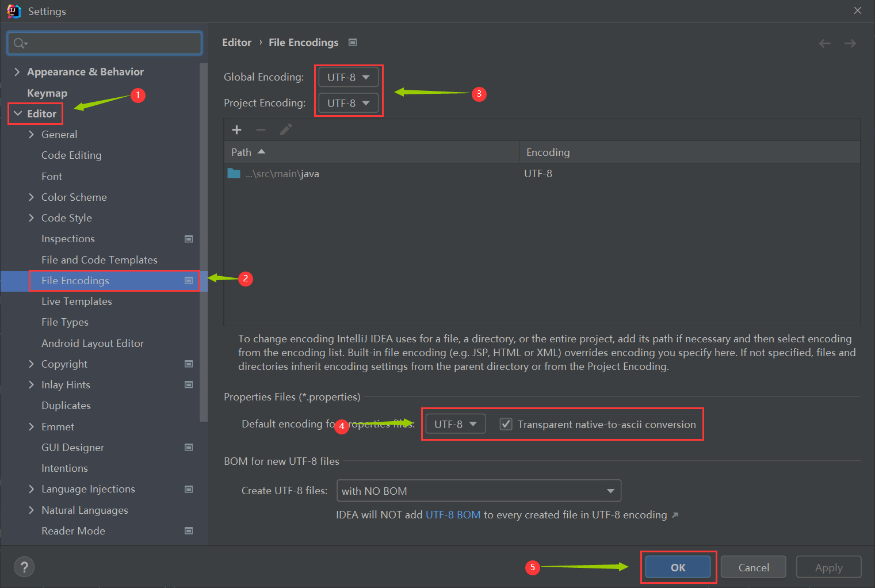The width and height of the screenshot is (875, 588).
Task: Click the project icon on File Encodings row
Action: 189,280
